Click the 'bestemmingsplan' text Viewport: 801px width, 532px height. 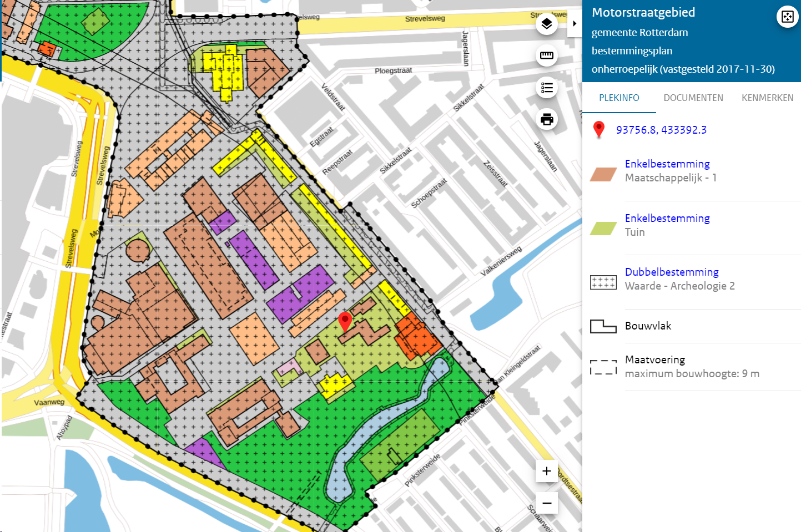[x=632, y=50]
